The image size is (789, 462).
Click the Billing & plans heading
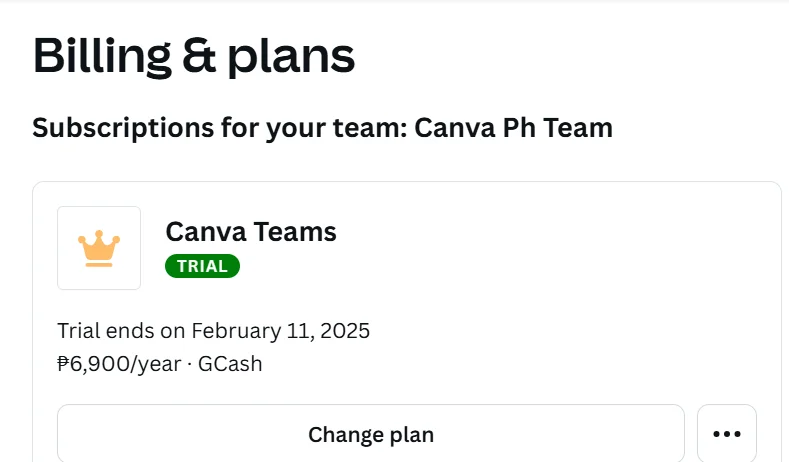(x=194, y=56)
